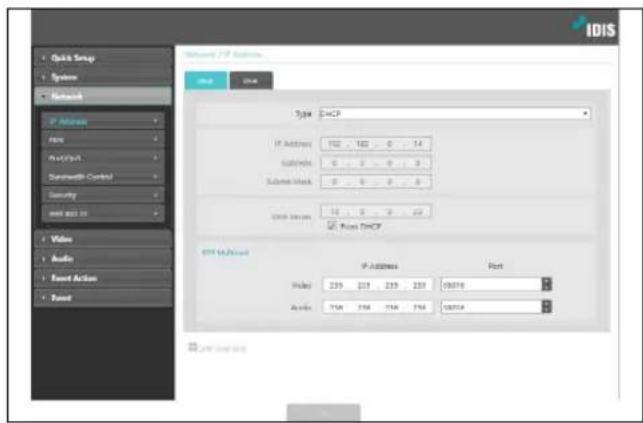This screenshot has width=643, height=423.
Task: Expand the Quick Setup menu
Action: coord(103,58)
